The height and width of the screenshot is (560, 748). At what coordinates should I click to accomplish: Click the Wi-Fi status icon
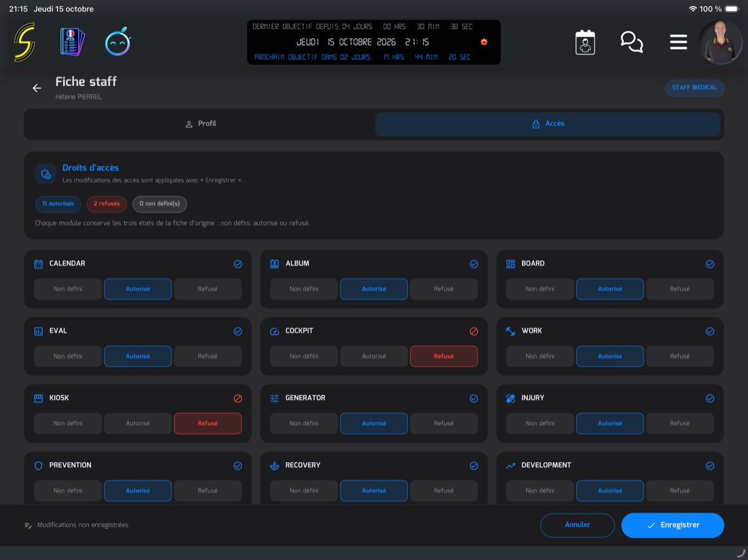(x=693, y=9)
